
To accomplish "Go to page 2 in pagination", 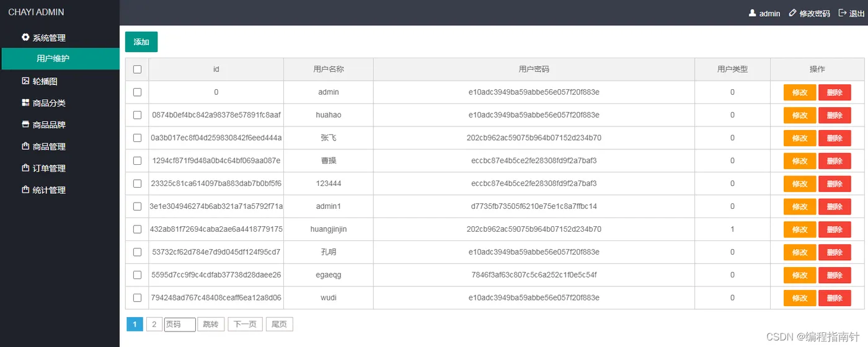I will coord(154,324).
